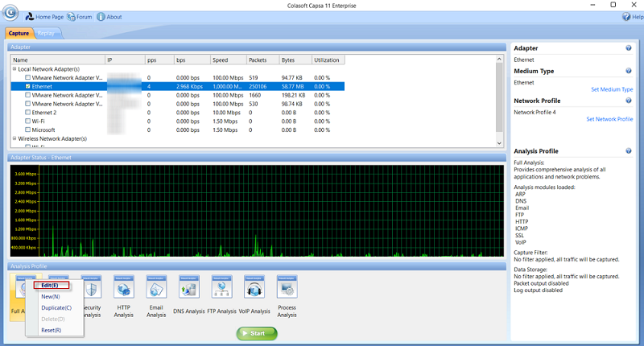Click the 2.968 Kbps value
Screen dimensions: 644x346
click(190, 87)
